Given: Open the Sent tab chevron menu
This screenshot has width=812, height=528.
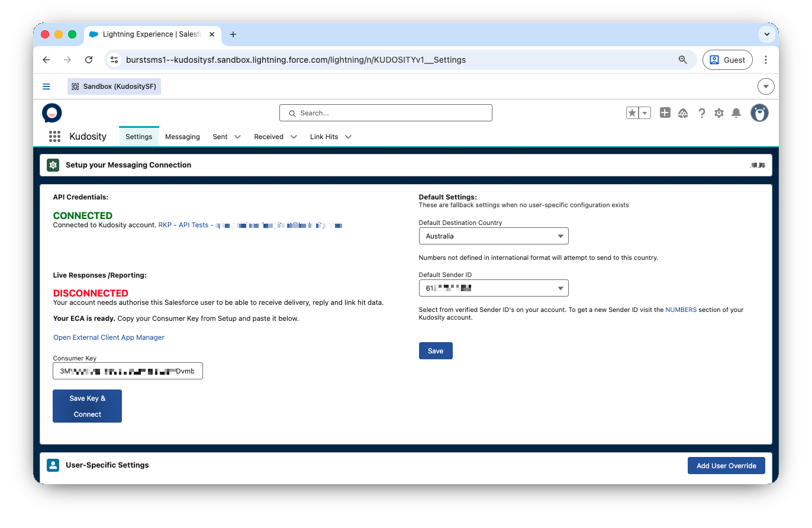Looking at the screenshot, I should (237, 137).
